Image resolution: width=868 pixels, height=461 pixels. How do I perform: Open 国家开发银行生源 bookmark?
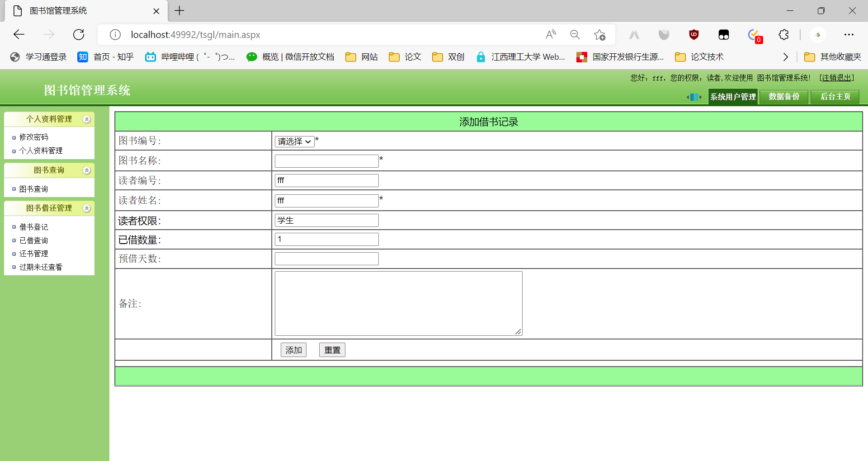(620, 57)
